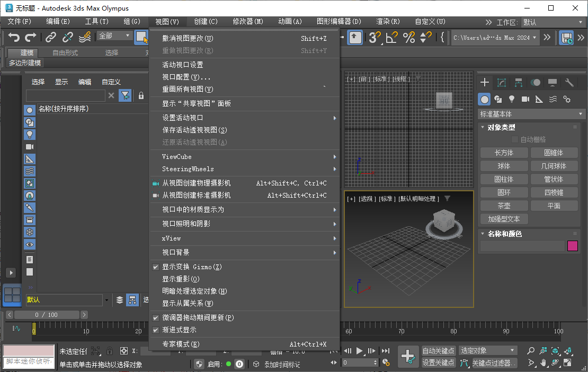Expand the ViewCube submenu
The width and height of the screenshot is (588, 372).
click(245, 157)
